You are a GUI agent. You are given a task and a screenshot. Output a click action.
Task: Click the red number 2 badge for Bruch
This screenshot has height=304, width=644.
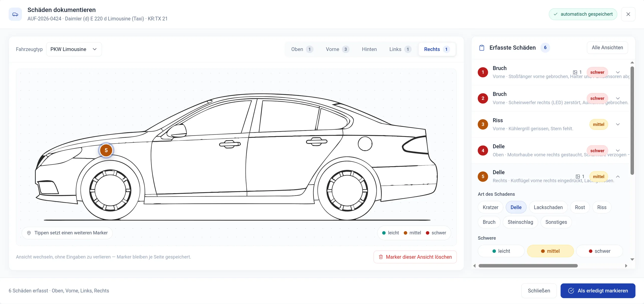click(x=483, y=98)
